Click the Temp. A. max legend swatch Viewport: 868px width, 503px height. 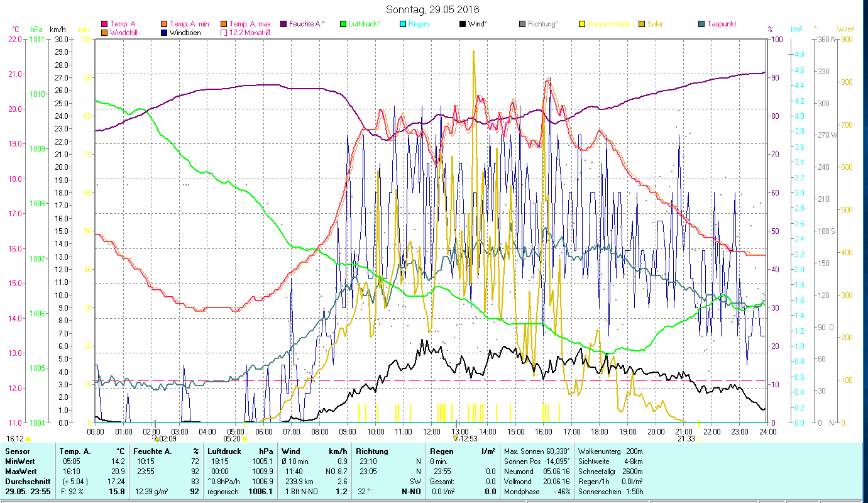222,24
